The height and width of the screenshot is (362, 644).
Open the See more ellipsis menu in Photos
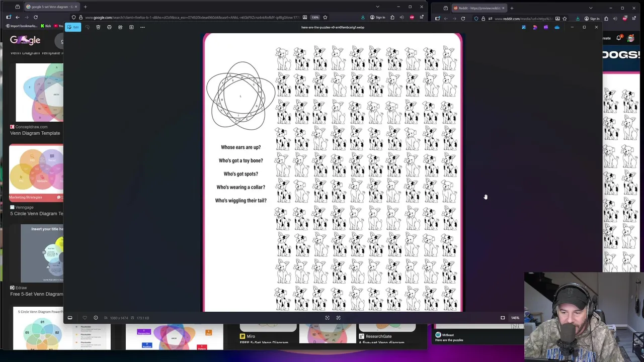(x=142, y=27)
